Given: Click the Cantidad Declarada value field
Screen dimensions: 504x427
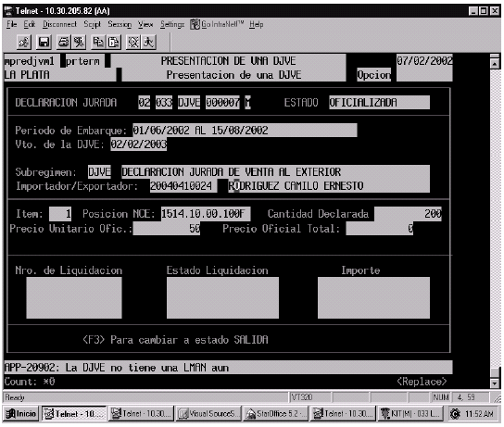Looking at the screenshot, I should click(x=408, y=214).
